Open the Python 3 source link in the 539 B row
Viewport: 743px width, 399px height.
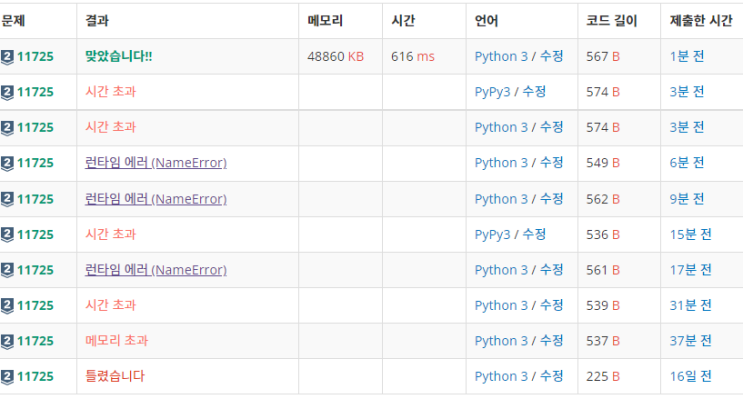pyautogui.click(x=501, y=305)
